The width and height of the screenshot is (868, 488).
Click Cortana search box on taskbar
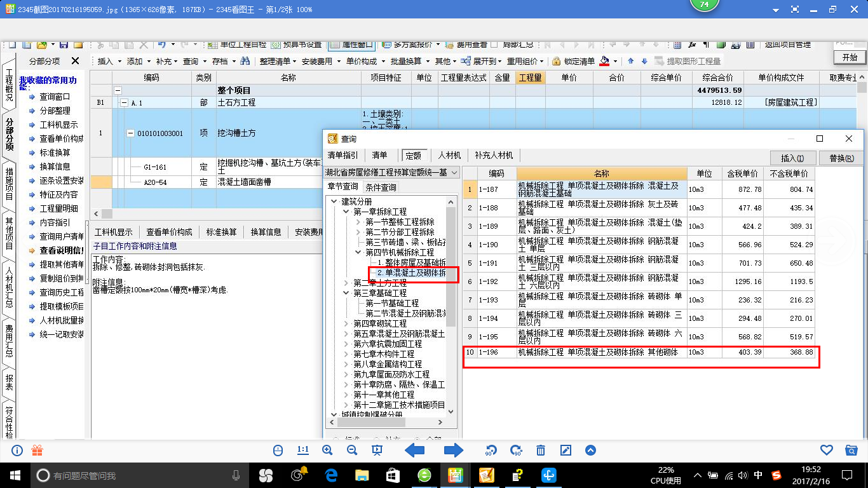pos(139,475)
